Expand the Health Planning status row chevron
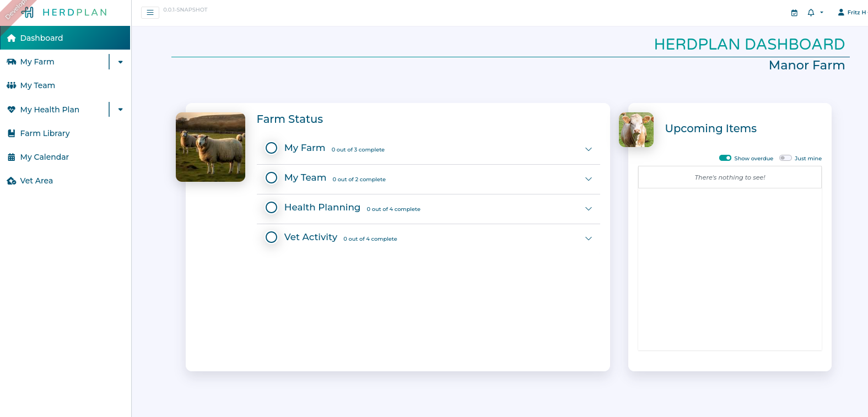868x417 pixels. click(588, 209)
